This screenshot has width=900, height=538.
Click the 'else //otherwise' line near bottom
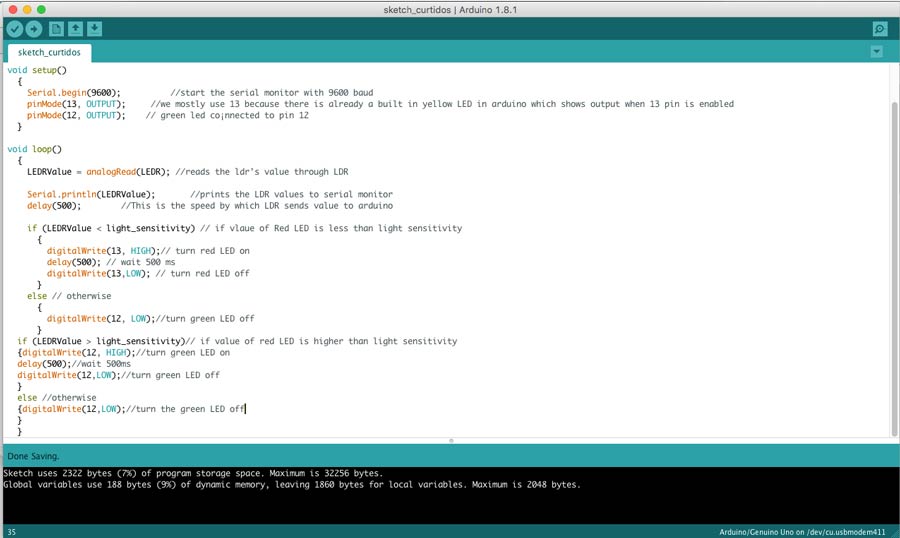point(56,397)
